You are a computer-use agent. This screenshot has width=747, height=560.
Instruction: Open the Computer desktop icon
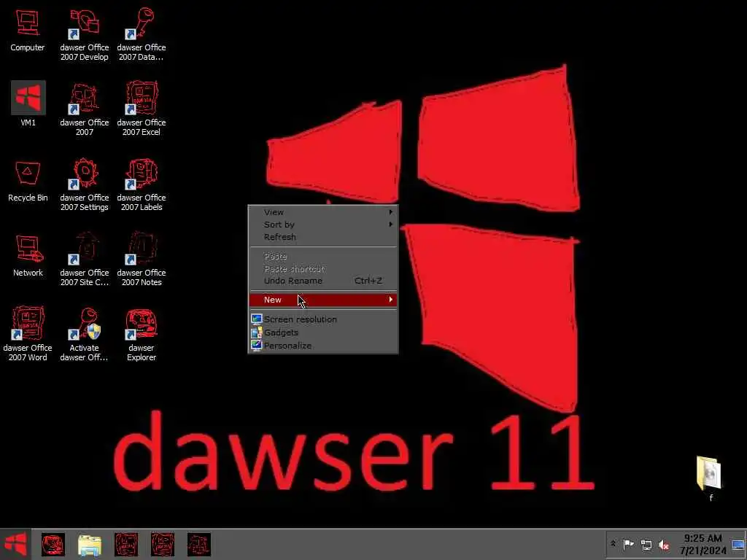click(x=28, y=29)
